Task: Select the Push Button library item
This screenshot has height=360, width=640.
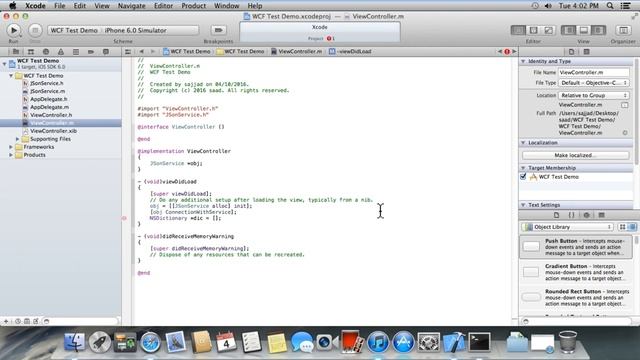Action: pyautogui.click(x=576, y=247)
